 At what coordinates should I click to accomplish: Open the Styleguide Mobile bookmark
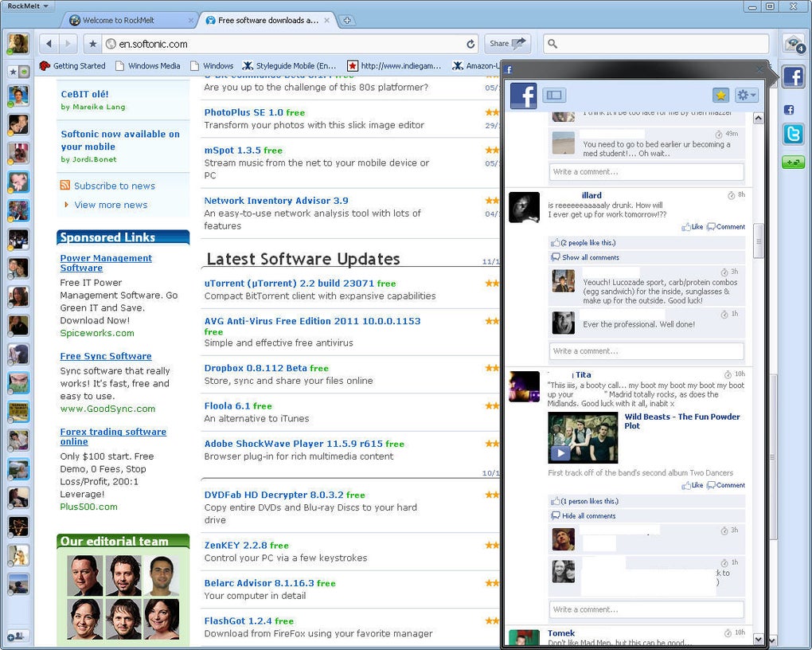pos(290,66)
